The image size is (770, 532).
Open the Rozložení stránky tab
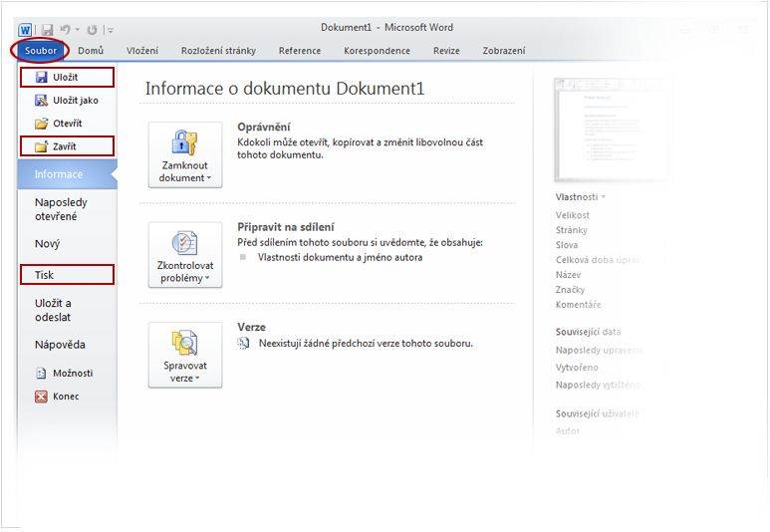pos(218,50)
